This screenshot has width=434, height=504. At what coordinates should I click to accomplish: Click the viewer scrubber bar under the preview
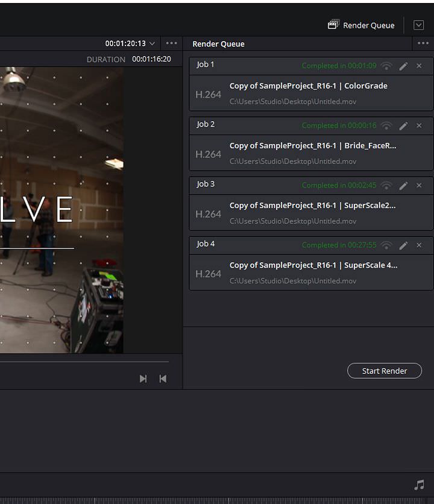(x=84, y=362)
